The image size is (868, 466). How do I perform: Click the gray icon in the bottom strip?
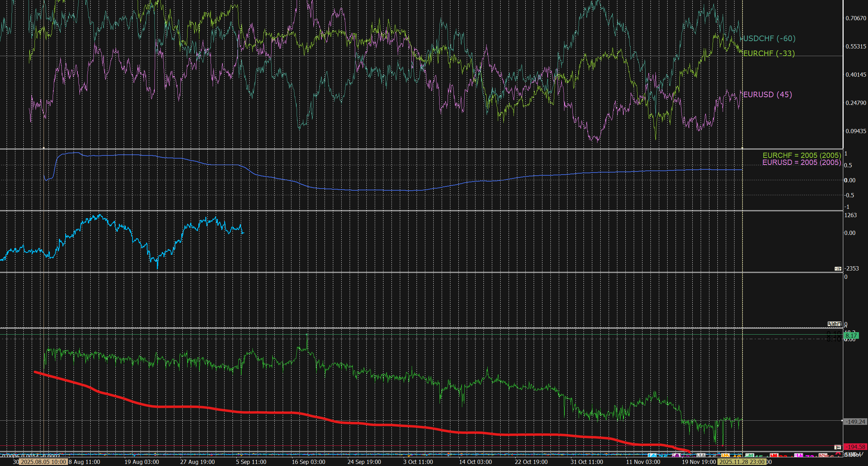click(x=701, y=455)
